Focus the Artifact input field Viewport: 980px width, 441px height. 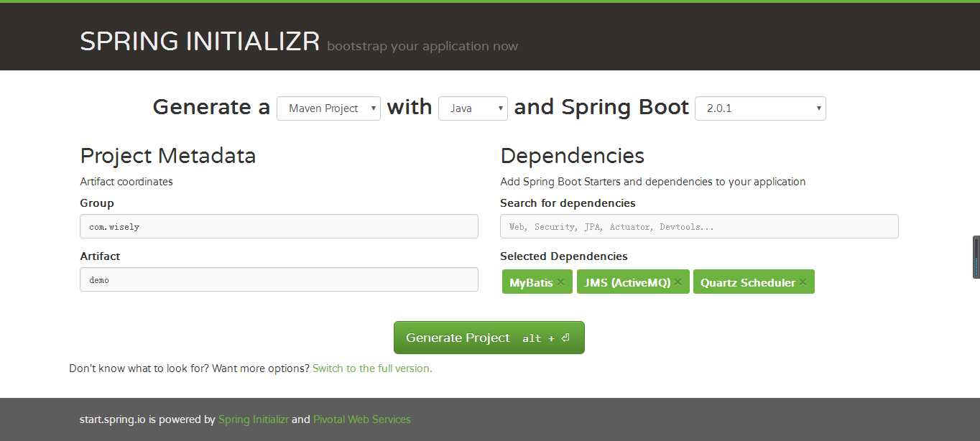(x=279, y=279)
